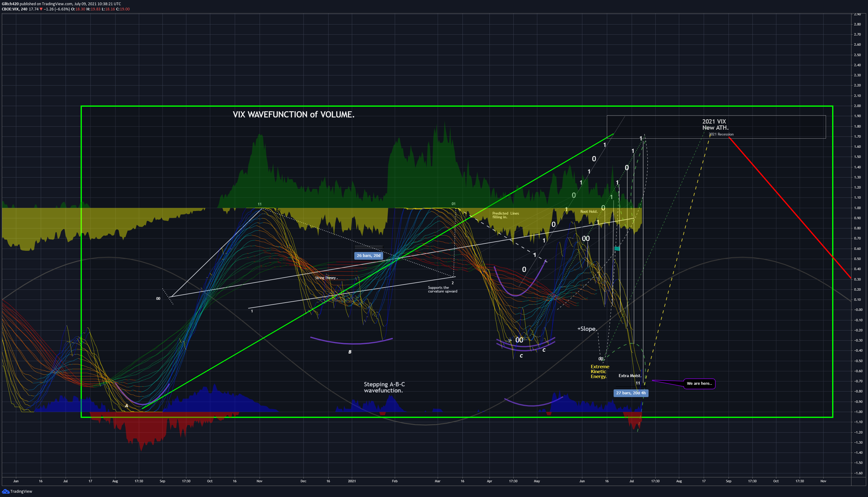Image resolution: width=868 pixels, height=497 pixels.
Task: Click the 1.00 price scale value
Action: 857,208
